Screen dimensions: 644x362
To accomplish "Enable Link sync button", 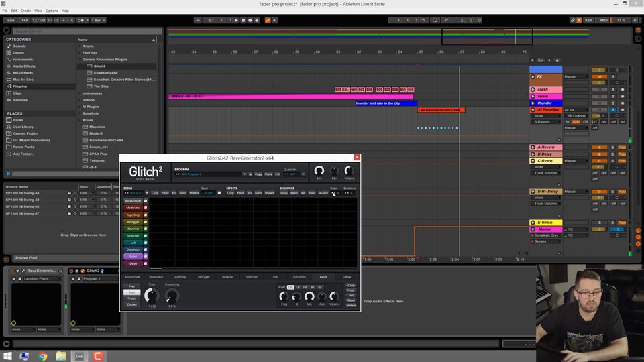I will (x=11, y=21).
